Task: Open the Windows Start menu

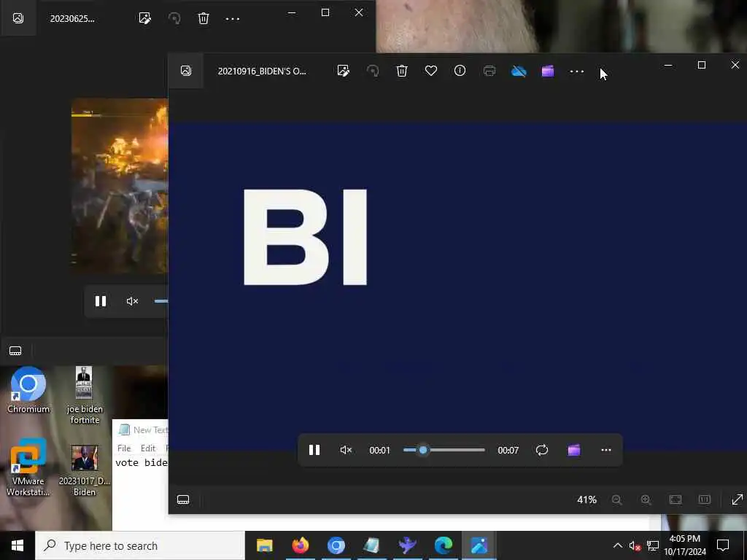Action: [x=18, y=545]
